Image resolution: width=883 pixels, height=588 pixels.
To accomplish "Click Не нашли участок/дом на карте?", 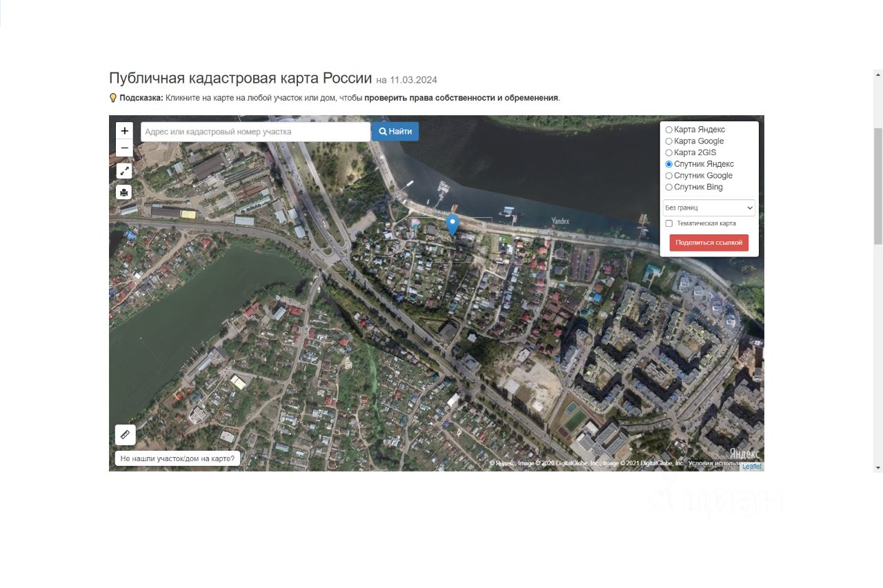I will (177, 458).
